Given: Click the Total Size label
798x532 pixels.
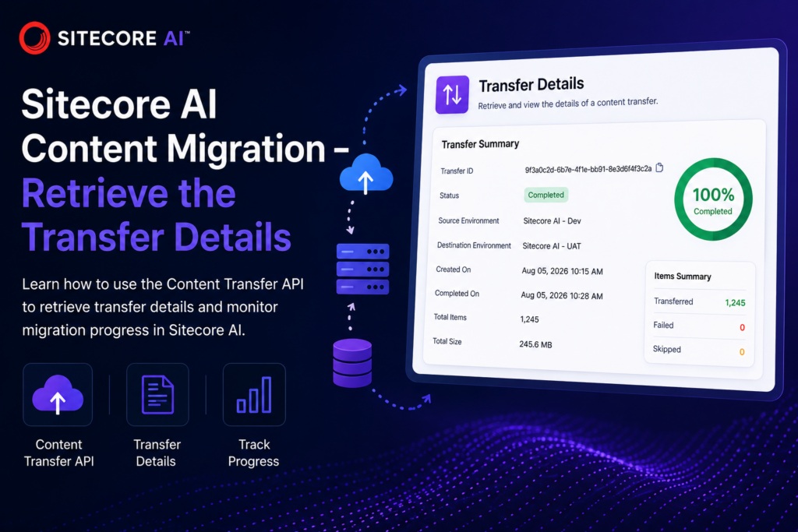Looking at the screenshot, I should coord(447,341).
